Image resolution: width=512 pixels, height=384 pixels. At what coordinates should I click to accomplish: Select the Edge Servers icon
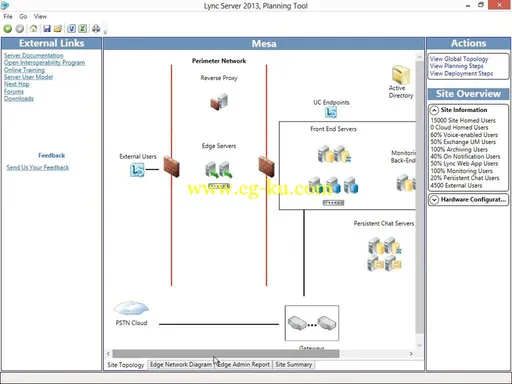tap(219, 169)
